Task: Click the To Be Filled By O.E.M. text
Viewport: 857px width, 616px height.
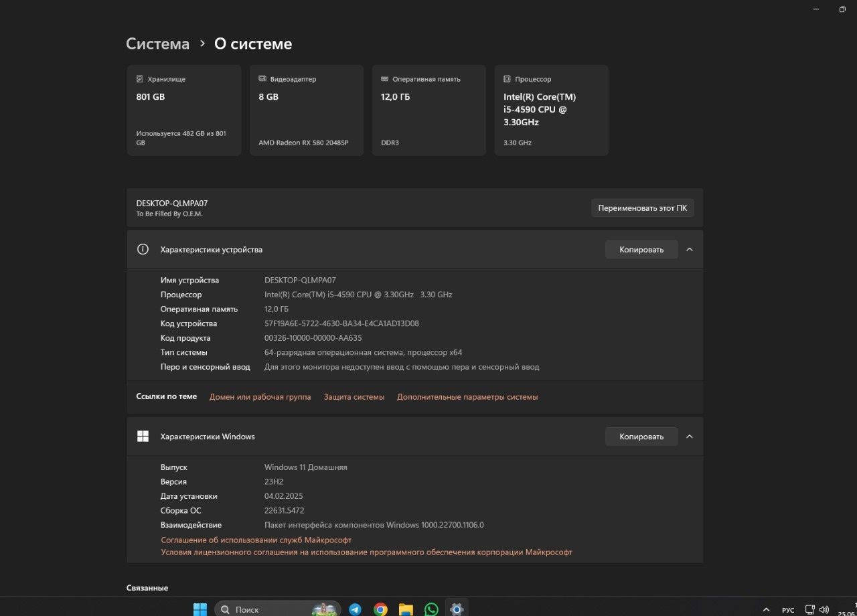Action: 169,214
